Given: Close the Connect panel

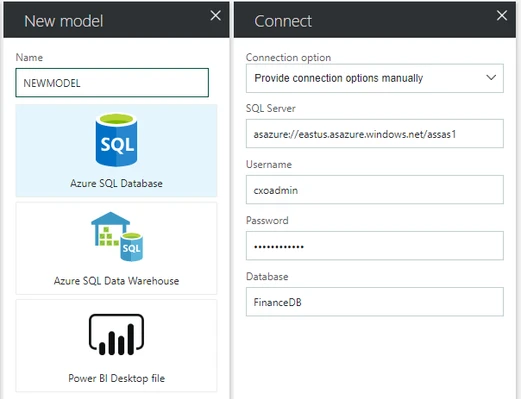Looking at the screenshot, I should [502, 15].
